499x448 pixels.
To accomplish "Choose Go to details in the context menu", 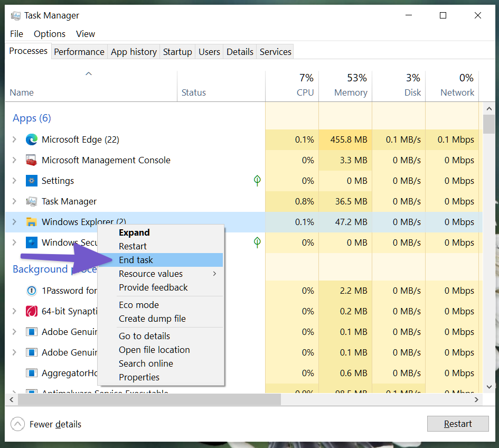I will click(161, 336).
